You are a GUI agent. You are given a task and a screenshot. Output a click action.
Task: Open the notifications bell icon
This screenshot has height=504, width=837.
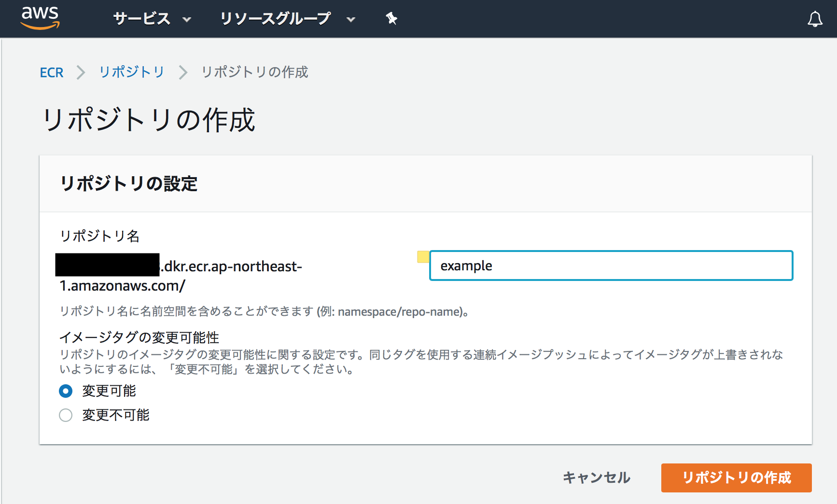pyautogui.click(x=815, y=19)
